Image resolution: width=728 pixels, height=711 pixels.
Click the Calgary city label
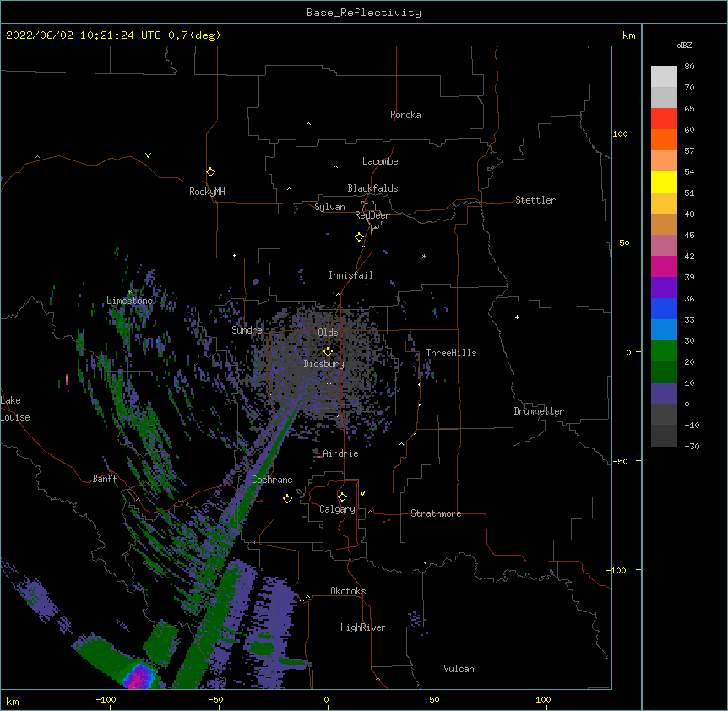pos(337,509)
